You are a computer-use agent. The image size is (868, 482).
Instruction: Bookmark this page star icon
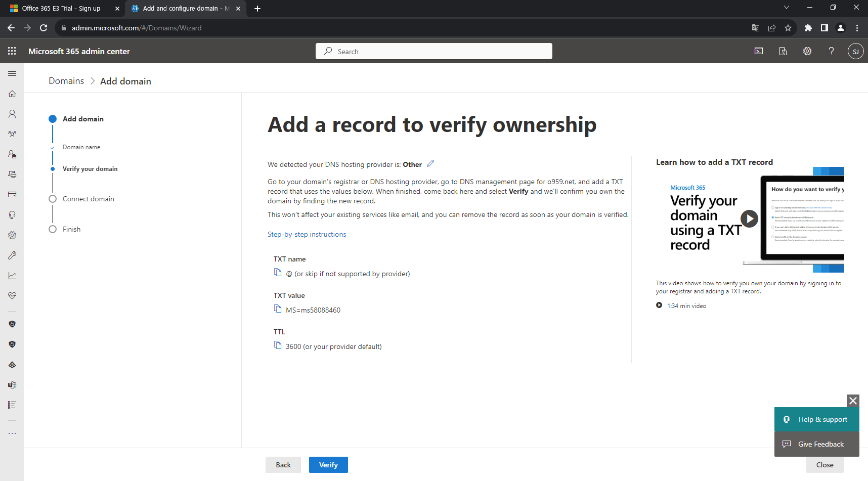click(788, 28)
